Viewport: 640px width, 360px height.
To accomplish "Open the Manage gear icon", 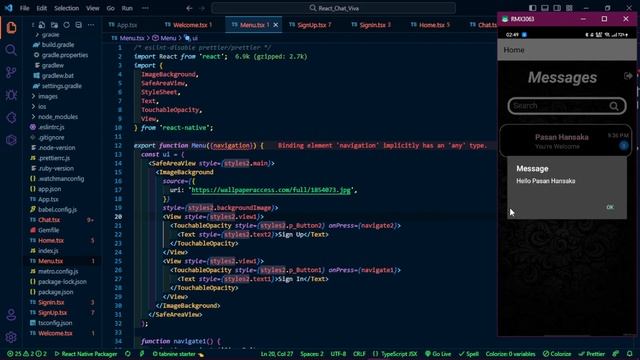I will pos(11,337).
